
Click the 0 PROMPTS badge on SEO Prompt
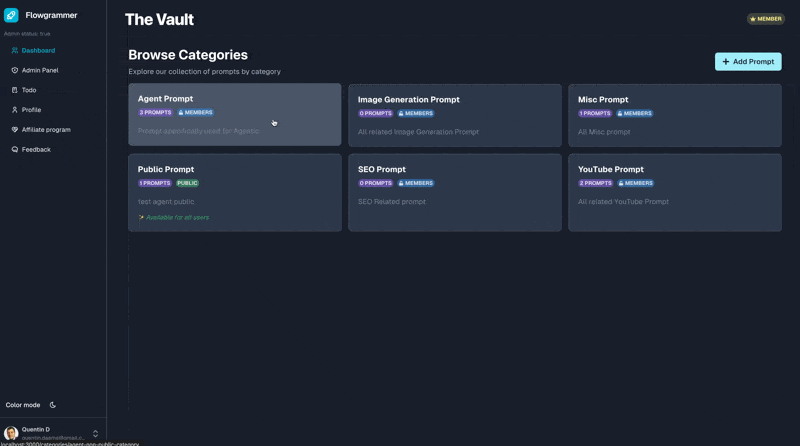click(376, 183)
